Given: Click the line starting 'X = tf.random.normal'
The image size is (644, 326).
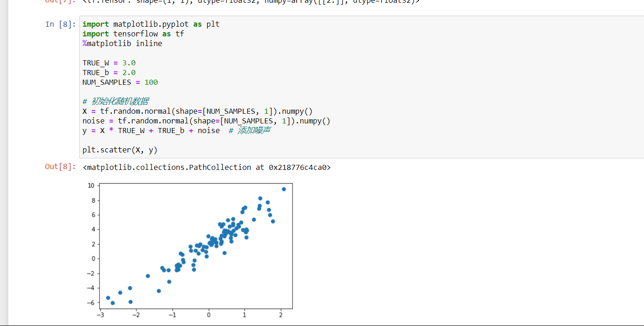Looking at the screenshot, I should (198, 111).
